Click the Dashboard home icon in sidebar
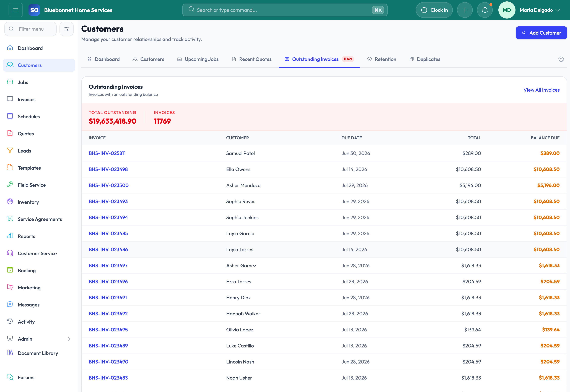 pos(10,48)
